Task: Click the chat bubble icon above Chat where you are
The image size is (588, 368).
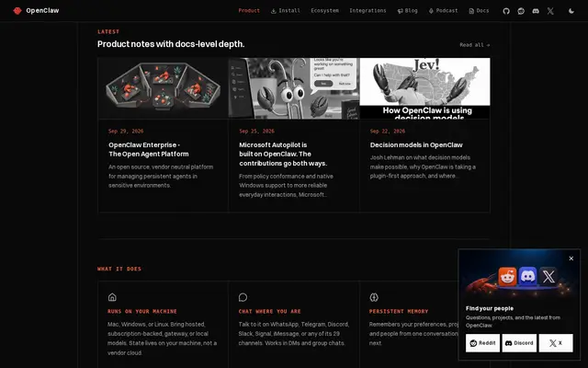Action: [243, 297]
